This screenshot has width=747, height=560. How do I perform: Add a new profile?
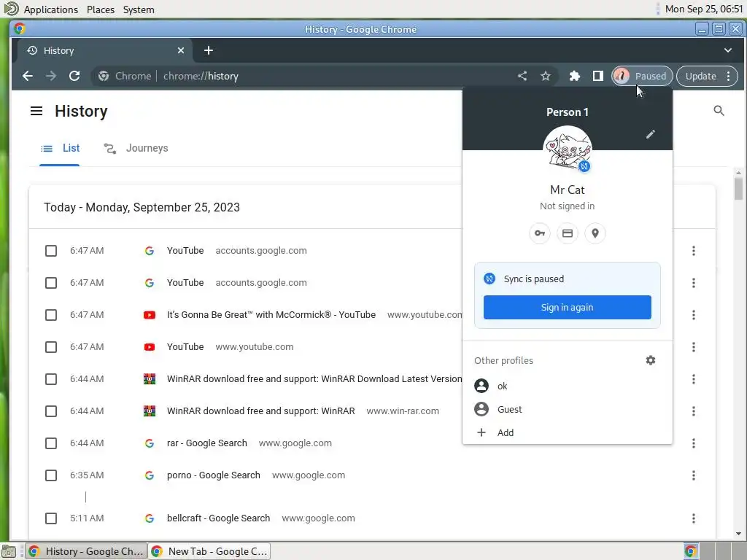568,433
